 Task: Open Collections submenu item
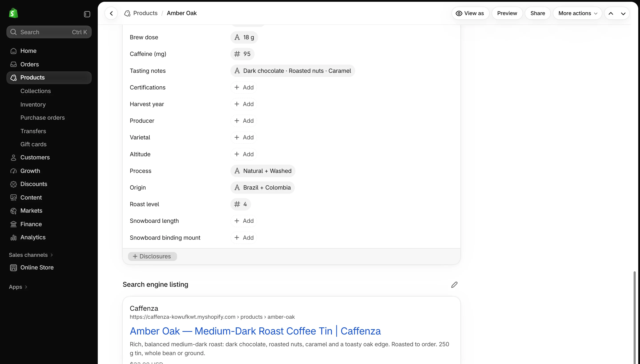click(36, 91)
